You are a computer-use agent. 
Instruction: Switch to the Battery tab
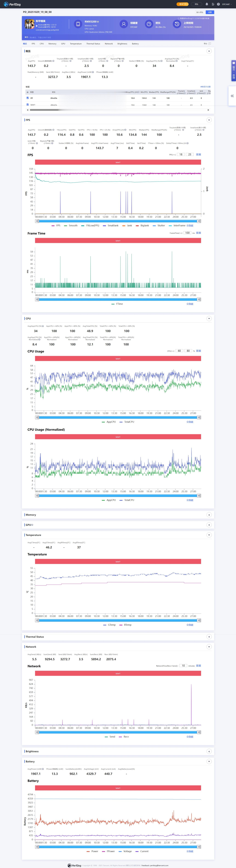[135, 44]
